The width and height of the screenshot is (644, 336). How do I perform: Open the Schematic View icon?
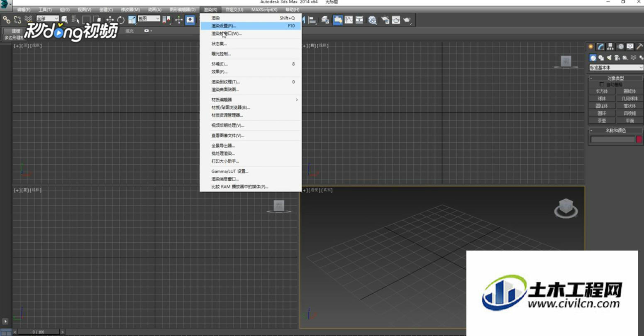pos(359,19)
